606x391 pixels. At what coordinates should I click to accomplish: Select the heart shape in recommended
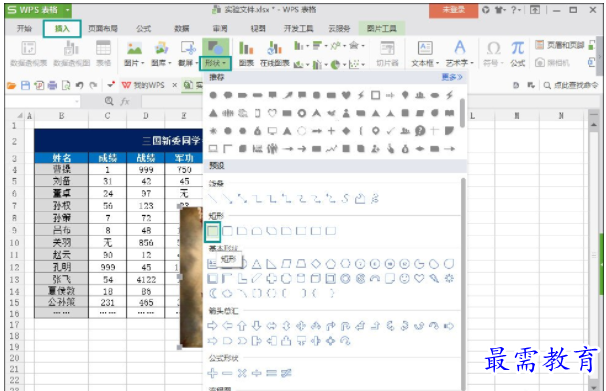(346, 95)
